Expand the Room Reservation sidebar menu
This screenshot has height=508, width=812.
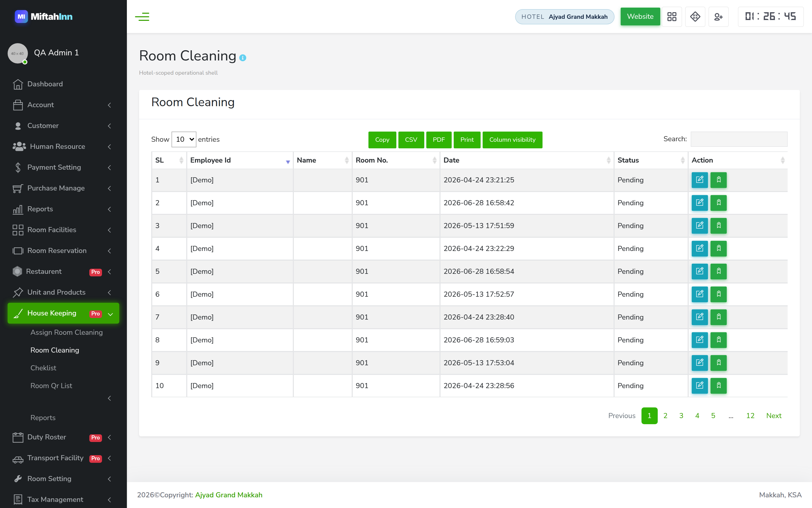63,251
